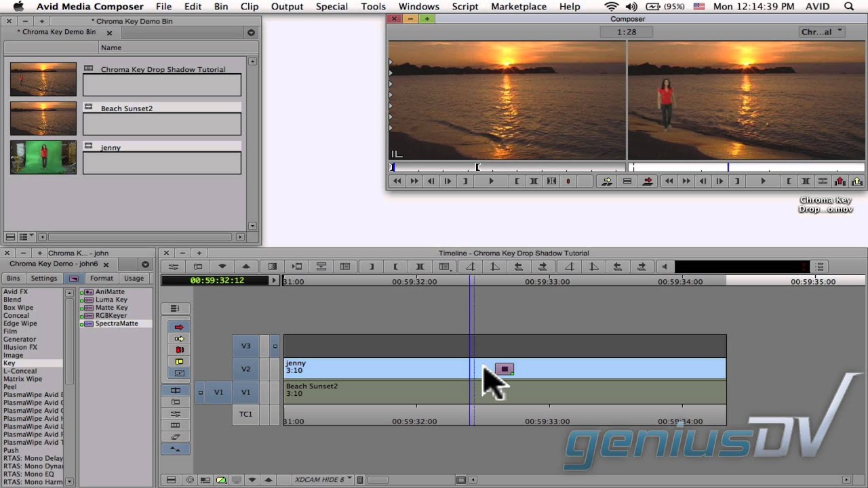Click the source monitor position bar
This screenshot has height=488, width=868.
507,167
